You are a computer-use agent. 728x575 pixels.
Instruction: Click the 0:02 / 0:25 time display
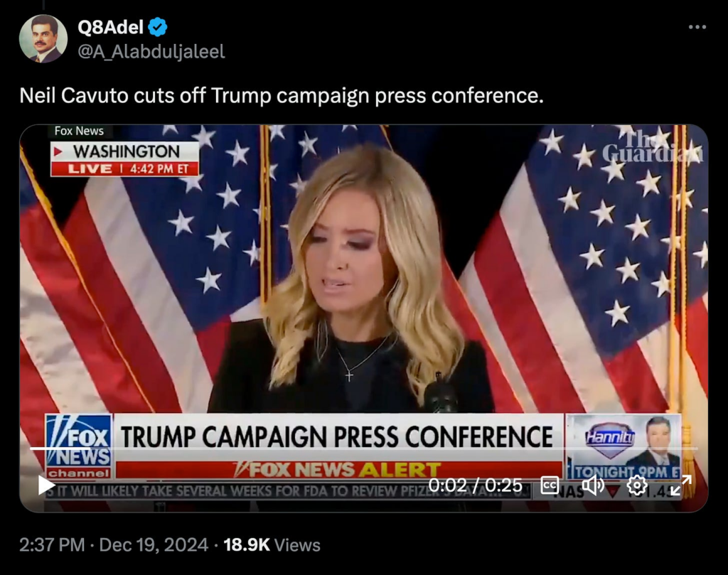(x=475, y=485)
